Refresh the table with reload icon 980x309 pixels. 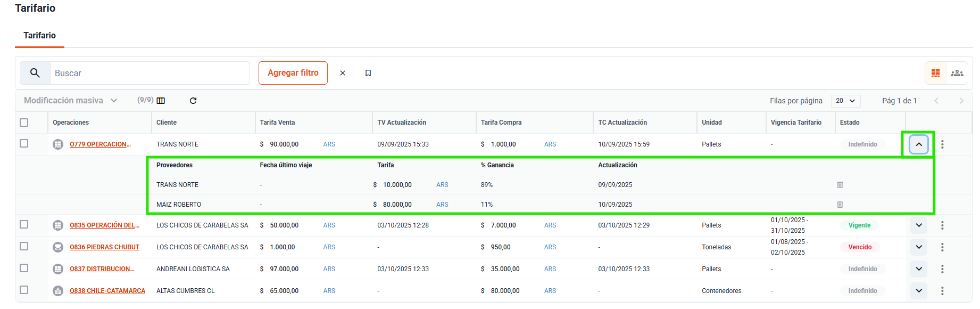coord(193,101)
